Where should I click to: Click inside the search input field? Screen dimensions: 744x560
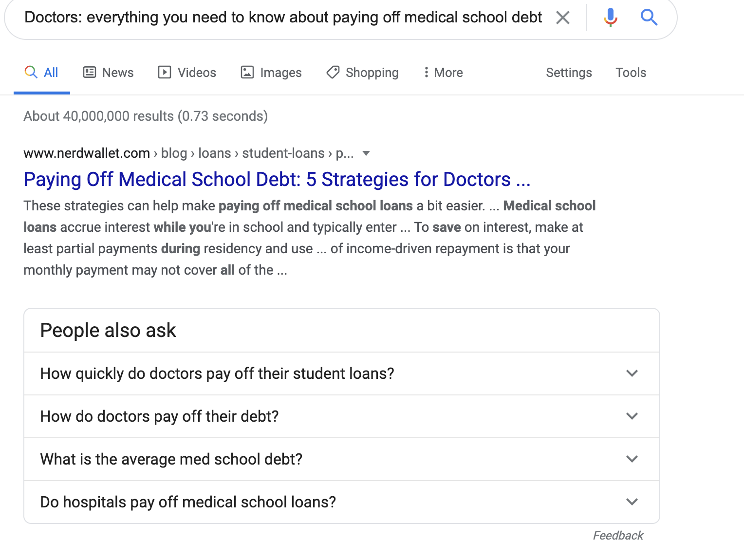click(x=282, y=17)
